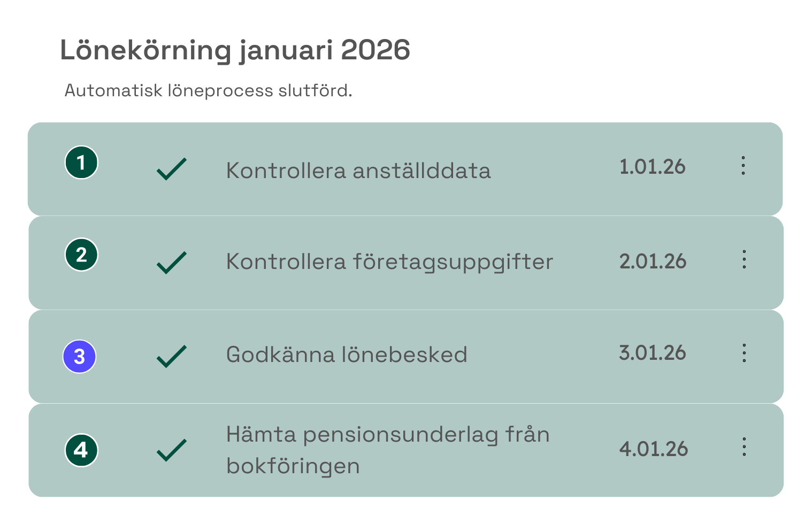Click the checkmark beside Kontrollera företagsuppgifter
The height and width of the screenshot is (532, 812).
click(171, 262)
